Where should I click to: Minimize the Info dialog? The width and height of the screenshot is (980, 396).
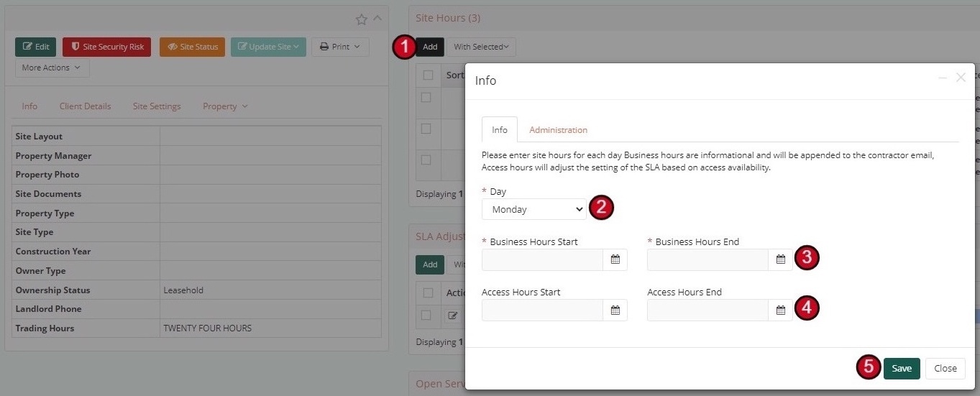tap(943, 77)
